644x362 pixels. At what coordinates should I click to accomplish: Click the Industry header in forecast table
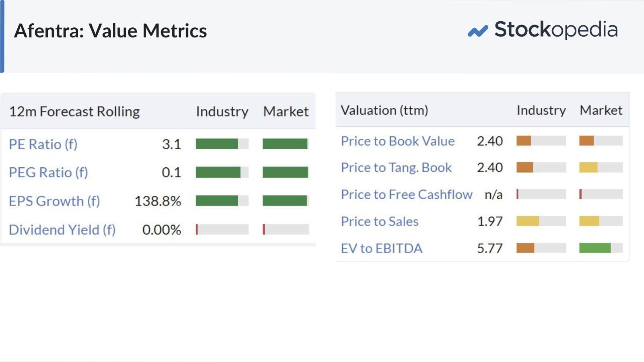222,111
